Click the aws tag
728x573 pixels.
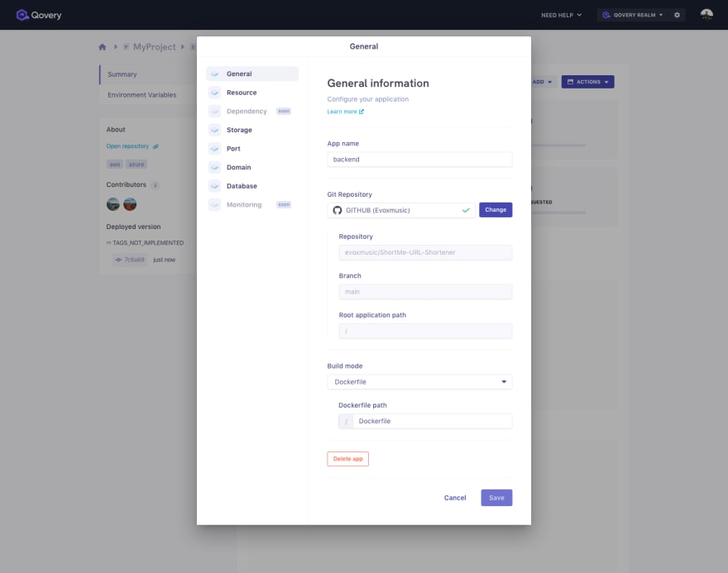click(x=115, y=165)
